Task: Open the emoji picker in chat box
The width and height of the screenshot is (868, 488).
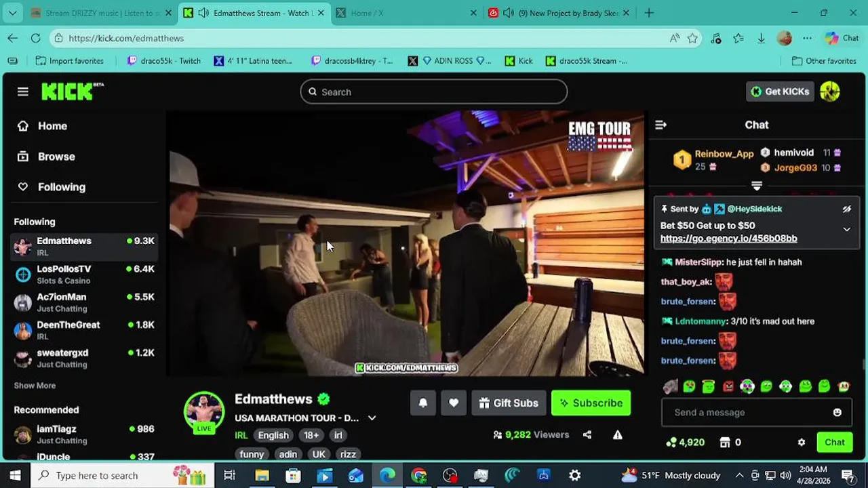Action: [x=837, y=412]
